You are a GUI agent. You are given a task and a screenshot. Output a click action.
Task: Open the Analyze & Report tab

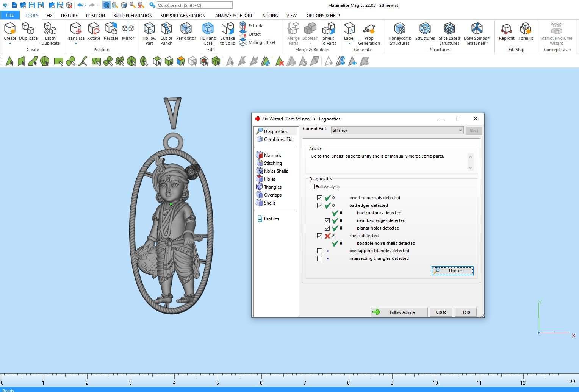point(233,16)
